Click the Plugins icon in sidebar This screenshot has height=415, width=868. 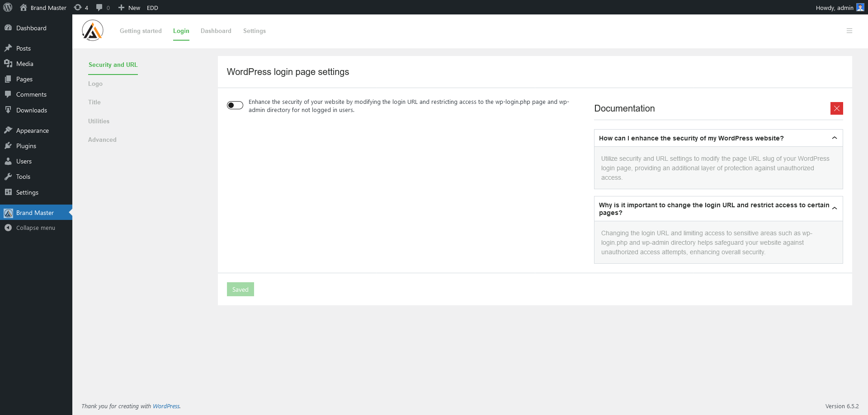pyautogui.click(x=8, y=145)
